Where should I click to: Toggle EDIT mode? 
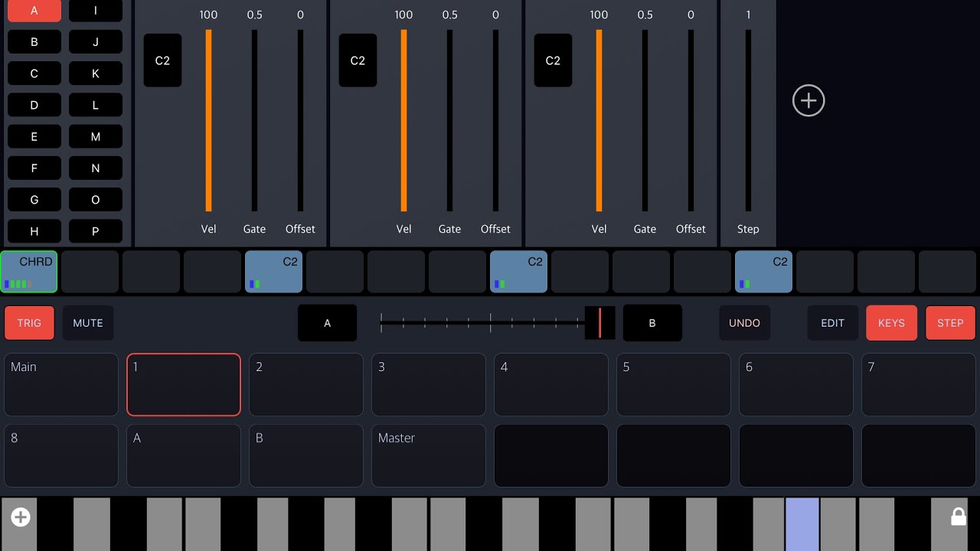pyautogui.click(x=832, y=323)
